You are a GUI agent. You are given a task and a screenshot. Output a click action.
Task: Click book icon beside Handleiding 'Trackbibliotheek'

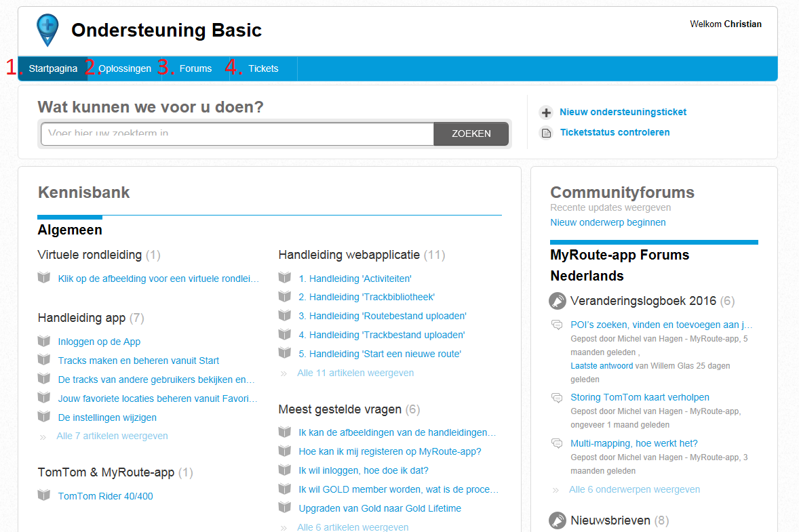(284, 297)
